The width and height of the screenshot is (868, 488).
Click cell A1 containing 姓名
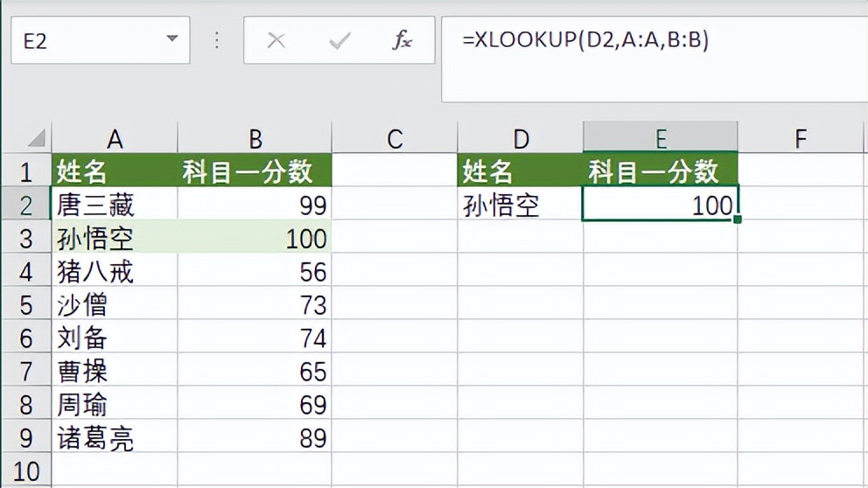pos(115,171)
